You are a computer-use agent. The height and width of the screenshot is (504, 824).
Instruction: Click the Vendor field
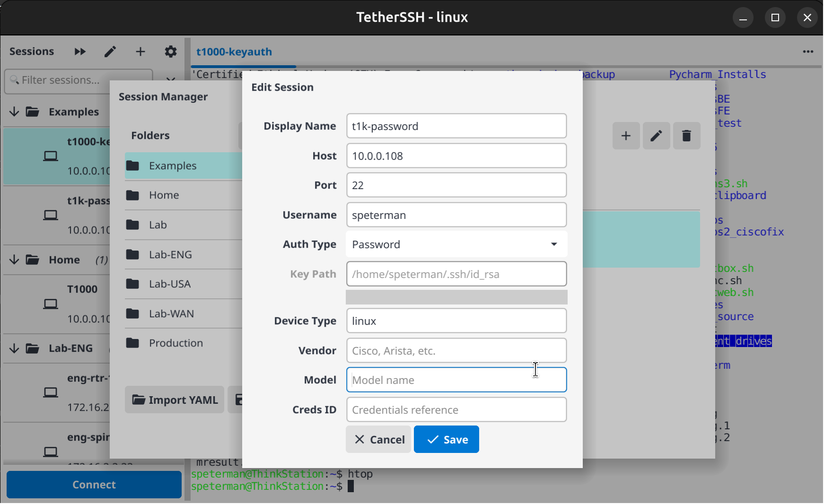(456, 350)
